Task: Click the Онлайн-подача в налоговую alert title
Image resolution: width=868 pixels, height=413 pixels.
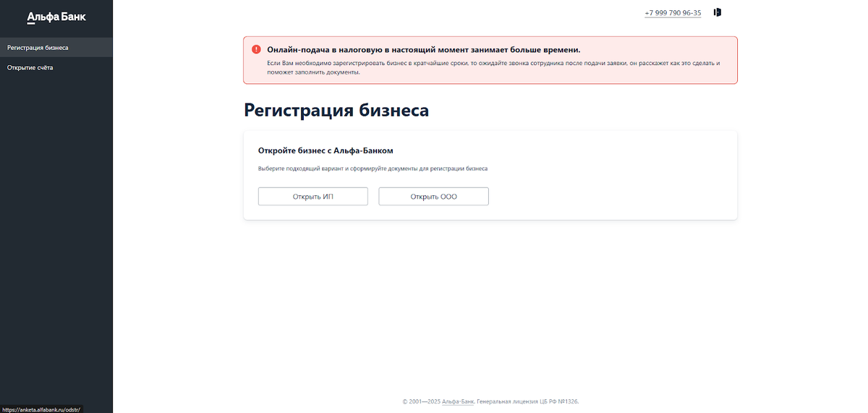Action: (x=424, y=50)
